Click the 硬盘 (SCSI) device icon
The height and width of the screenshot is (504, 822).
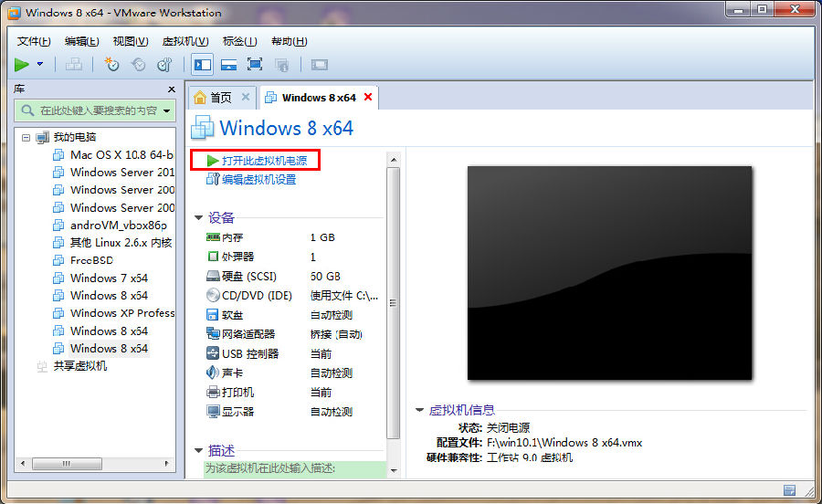click(213, 277)
